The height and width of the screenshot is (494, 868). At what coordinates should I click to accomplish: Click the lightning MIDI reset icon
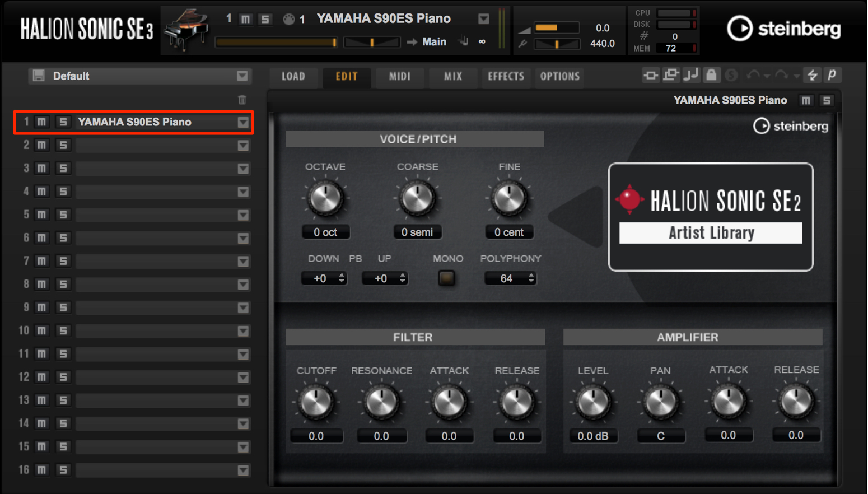coord(813,74)
